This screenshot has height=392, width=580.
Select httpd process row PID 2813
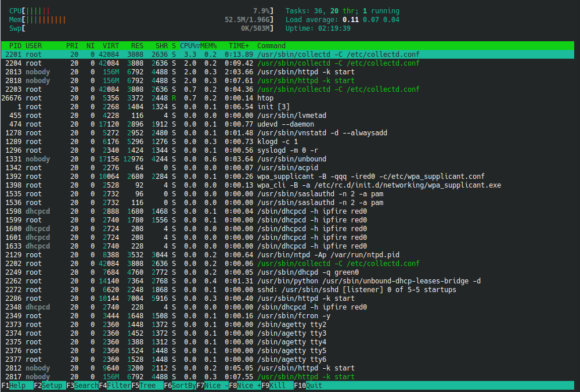coord(287,72)
